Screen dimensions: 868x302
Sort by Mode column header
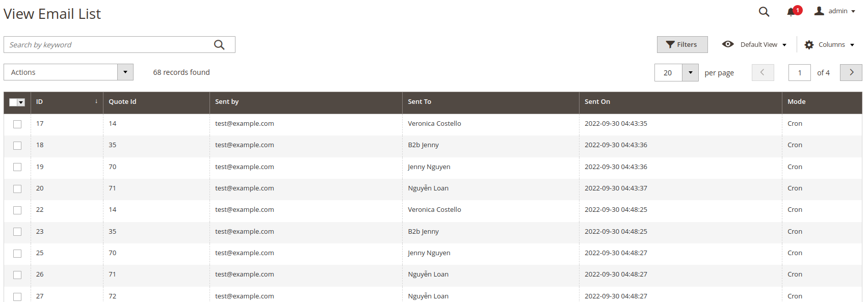[822, 102]
